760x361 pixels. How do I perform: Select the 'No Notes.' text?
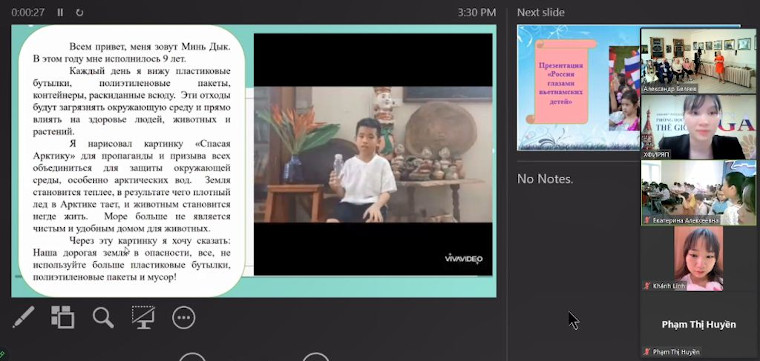point(545,179)
